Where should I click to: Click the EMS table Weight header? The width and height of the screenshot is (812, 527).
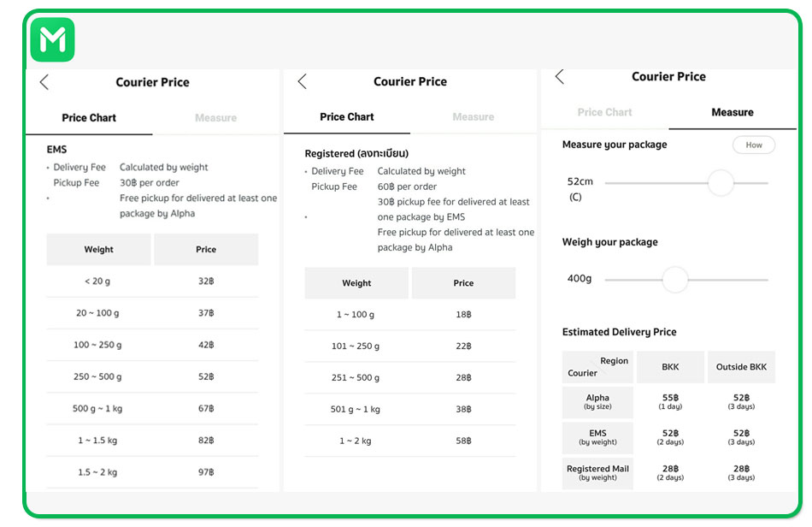point(98,249)
